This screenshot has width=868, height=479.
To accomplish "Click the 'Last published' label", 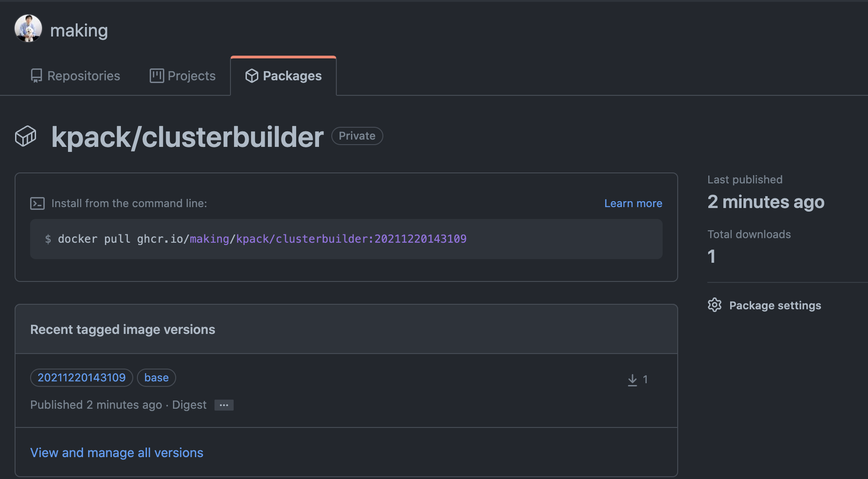I will pos(745,180).
